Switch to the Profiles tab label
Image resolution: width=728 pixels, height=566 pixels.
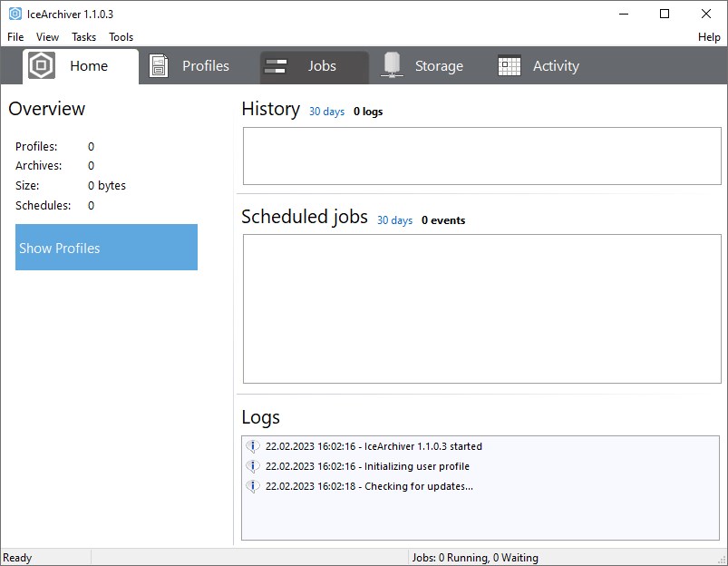pyautogui.click(x=206, y=66)
